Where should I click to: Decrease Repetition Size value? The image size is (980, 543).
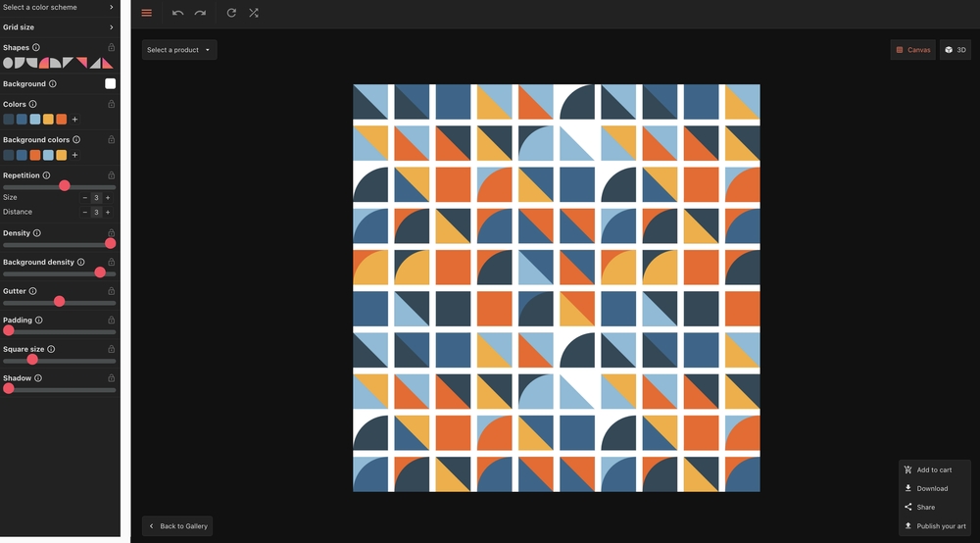[85, 197]
